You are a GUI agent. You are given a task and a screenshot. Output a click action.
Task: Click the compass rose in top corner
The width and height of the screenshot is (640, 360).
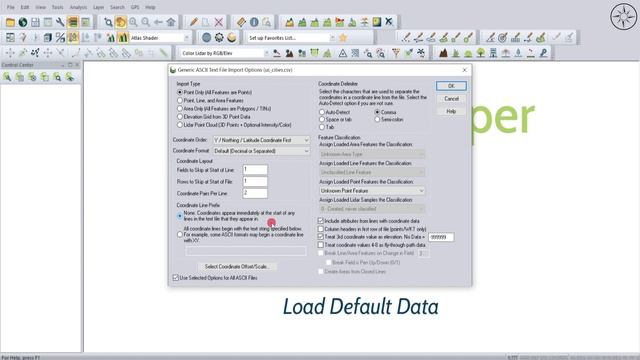623,16
